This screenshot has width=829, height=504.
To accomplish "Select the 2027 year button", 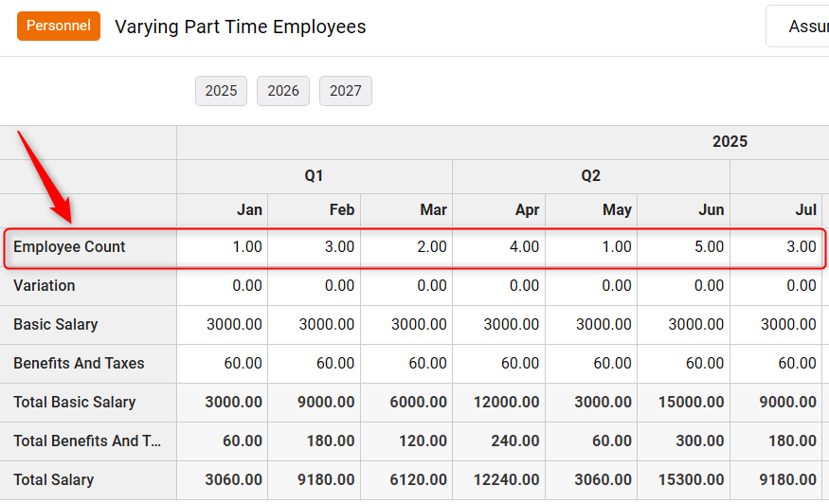I will point(346,91).
